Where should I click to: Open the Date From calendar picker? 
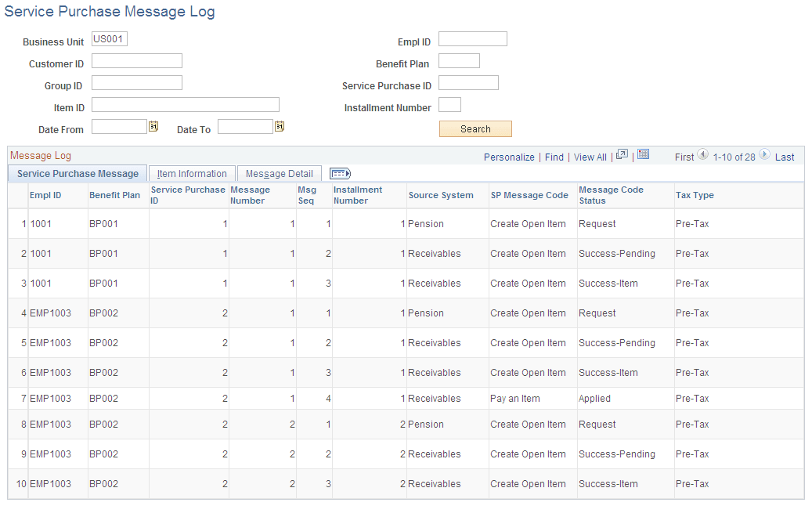[153, 125]
